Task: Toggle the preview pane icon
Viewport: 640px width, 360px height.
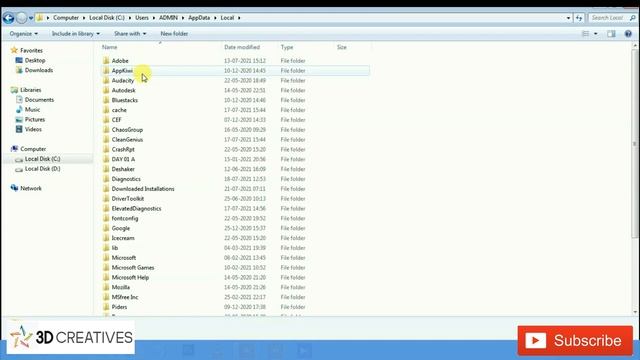Action: pyautogui.click(x=611, y=34)
